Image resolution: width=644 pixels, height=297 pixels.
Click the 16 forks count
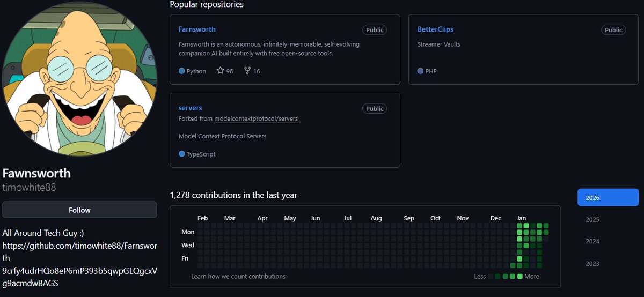pyautogui.click(x=257, y=71)
